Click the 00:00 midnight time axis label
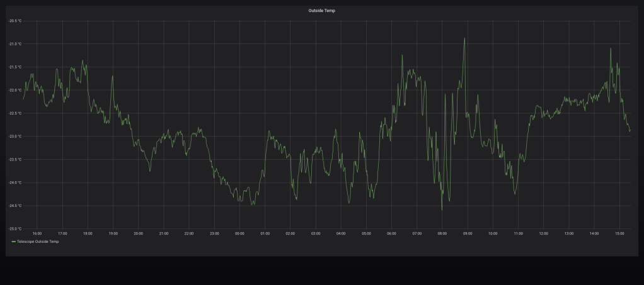Viewport: 644px width, 285px height. point(239,233)
